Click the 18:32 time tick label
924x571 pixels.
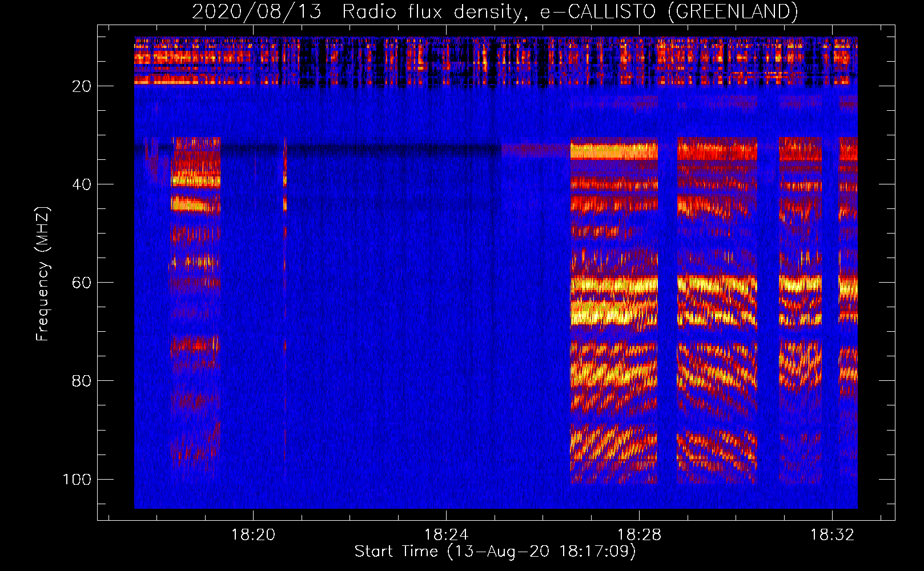tap(832, 534)
